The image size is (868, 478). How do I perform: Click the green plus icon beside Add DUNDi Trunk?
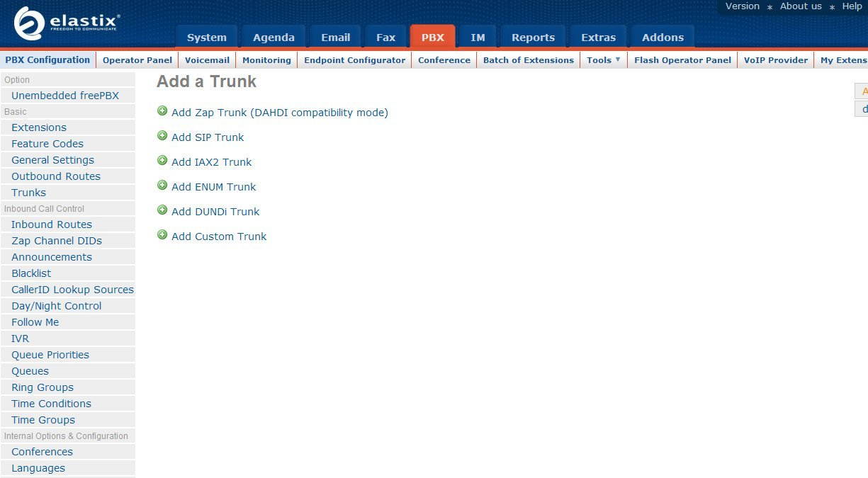(162, 210)
